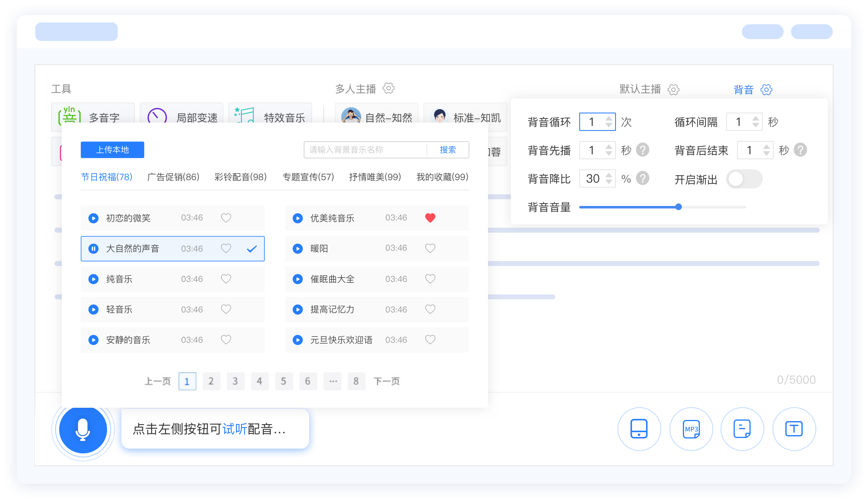Click the 背音 link

coord(743,90)
